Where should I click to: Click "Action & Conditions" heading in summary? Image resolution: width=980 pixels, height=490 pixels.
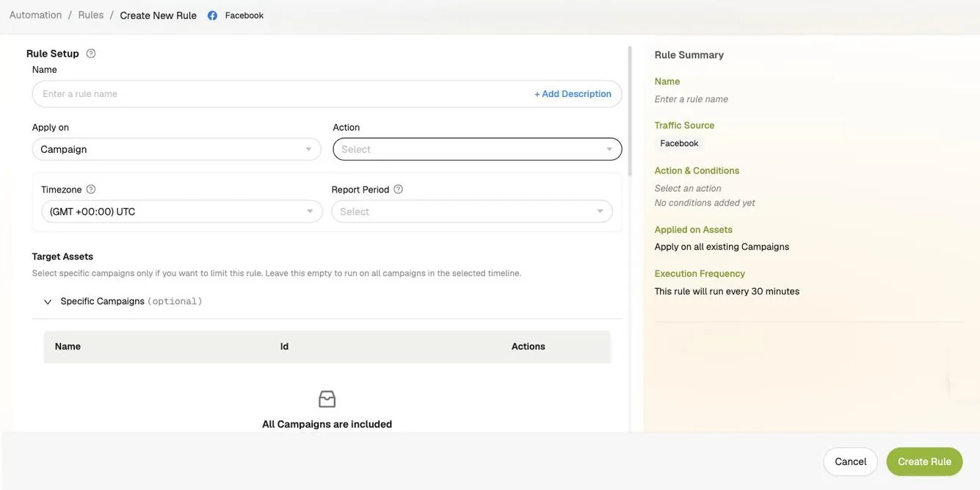tap(697, 170)
